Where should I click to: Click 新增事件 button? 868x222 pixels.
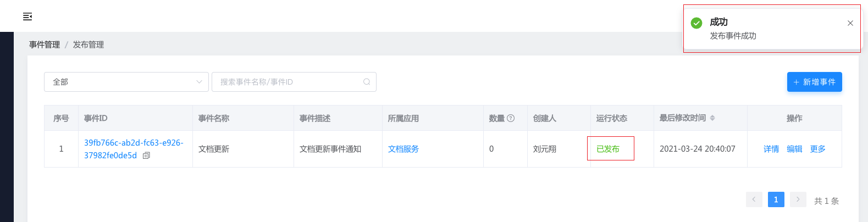click(814, 82)
